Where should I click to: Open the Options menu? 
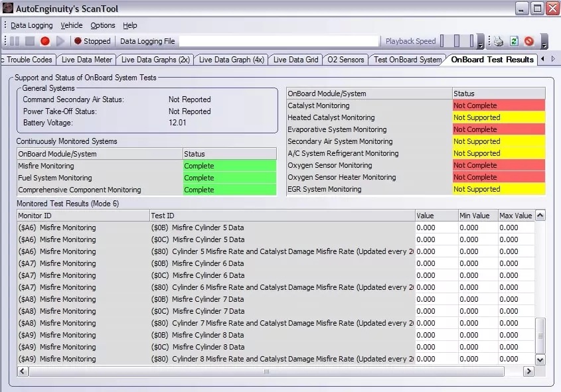coord(103,25)
